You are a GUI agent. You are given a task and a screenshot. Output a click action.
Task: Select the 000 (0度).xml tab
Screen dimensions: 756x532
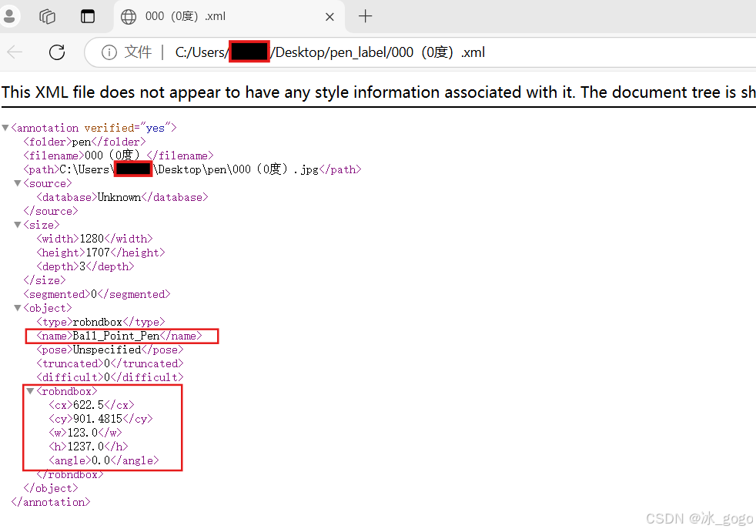tap(229, 16)
